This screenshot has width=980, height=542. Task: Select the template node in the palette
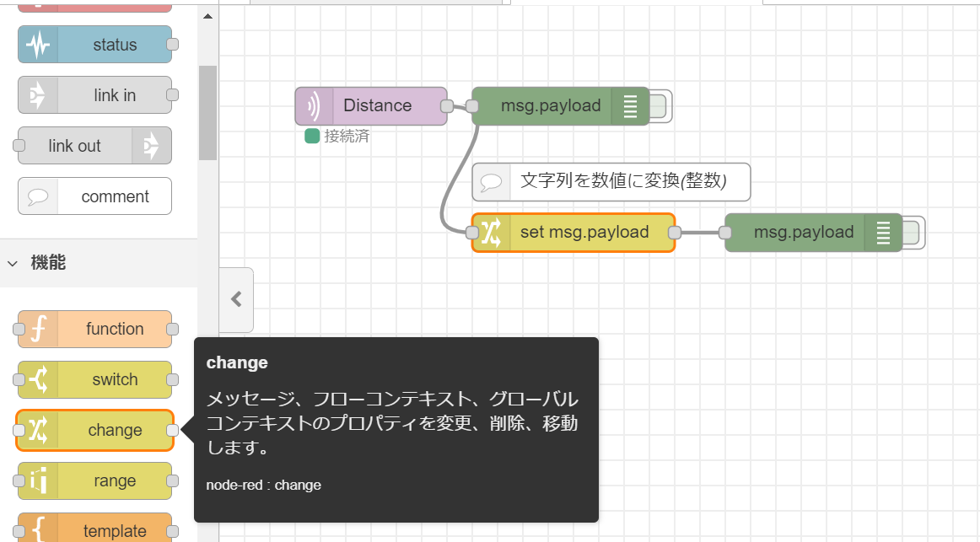tap(94, 529)
